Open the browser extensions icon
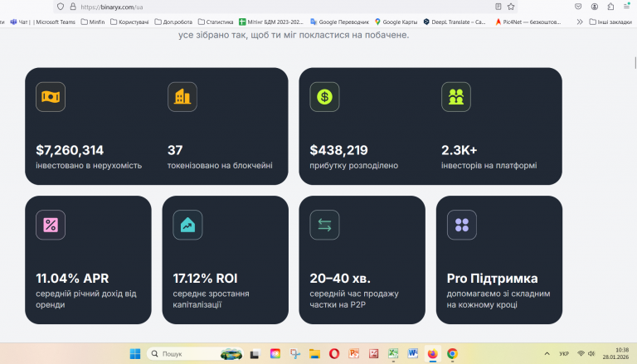 click(610, 7)
